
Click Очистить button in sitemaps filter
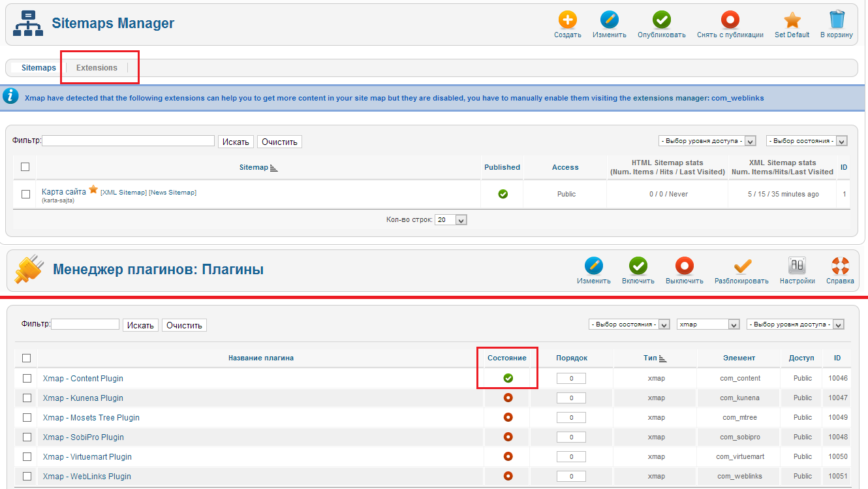(x=279, y=142)
